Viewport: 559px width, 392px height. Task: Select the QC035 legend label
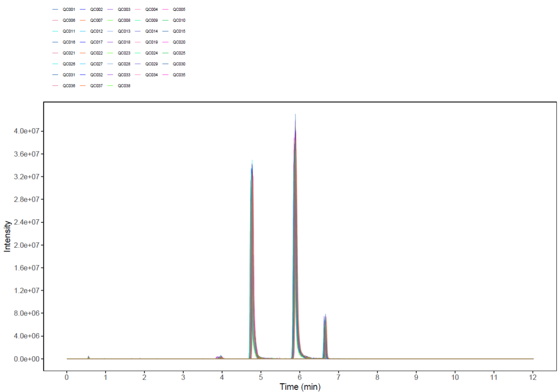pyautogui.click(x=179, y=75)
